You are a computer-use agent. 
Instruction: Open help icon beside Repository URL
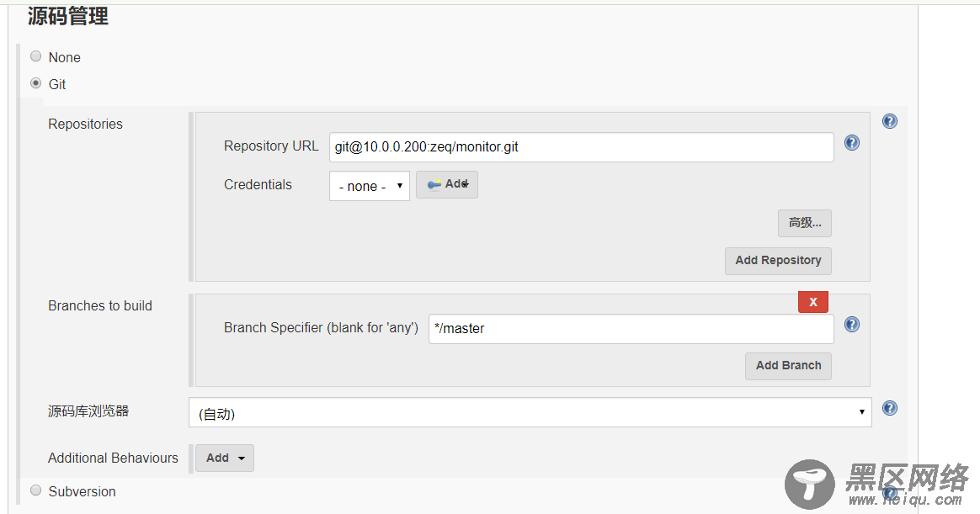point(851,143)
